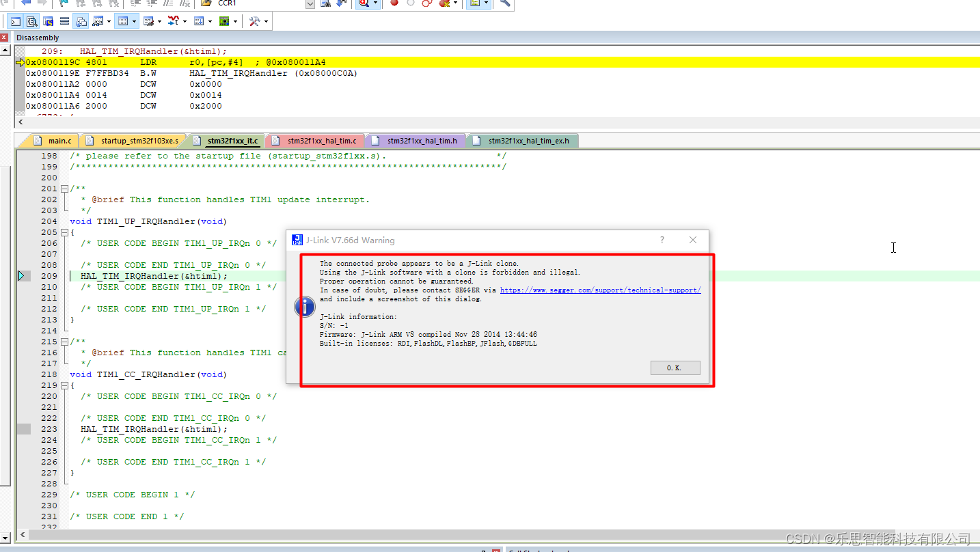Image resolution: width=980 pixels, height=552 pixels.
Task: Select the stm32f1xx_it.c tab
Action: pos(226,141)
